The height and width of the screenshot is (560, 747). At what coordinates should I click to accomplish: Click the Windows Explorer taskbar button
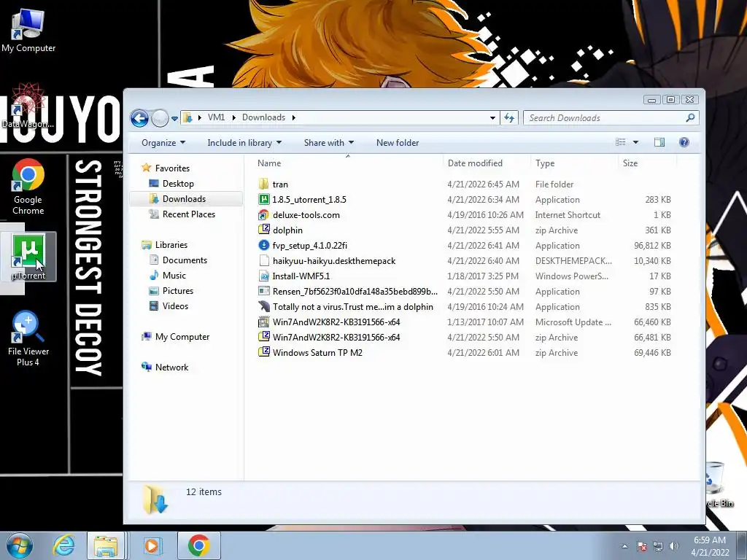[x=106, y=545]
